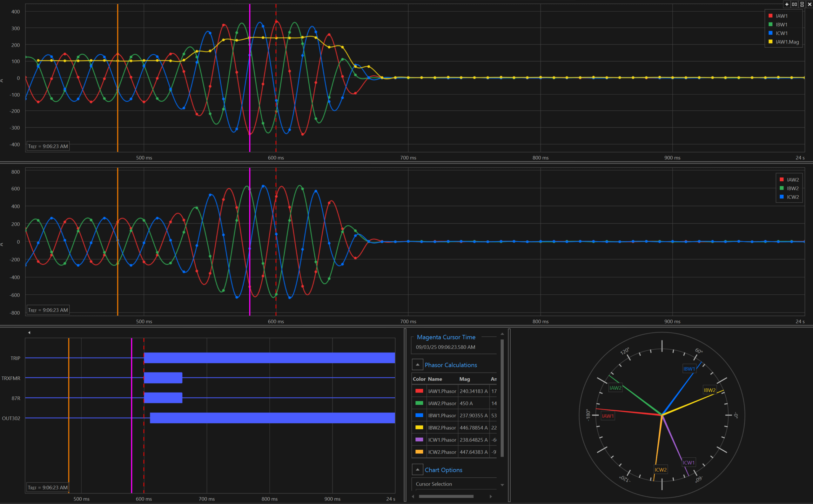The height and width of the screenshot is (504, 813).
Task: Click the Mag column header
Action: [465, 379]
